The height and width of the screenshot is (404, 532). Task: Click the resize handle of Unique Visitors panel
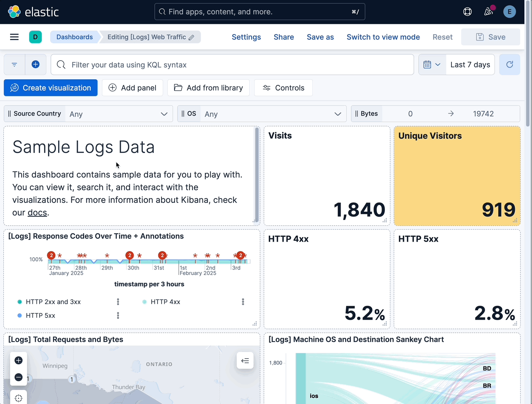[515, 221]
